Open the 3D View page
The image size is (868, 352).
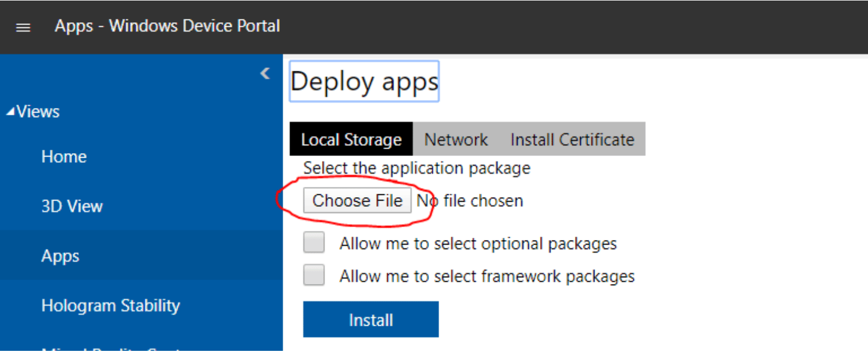[72, 206]
